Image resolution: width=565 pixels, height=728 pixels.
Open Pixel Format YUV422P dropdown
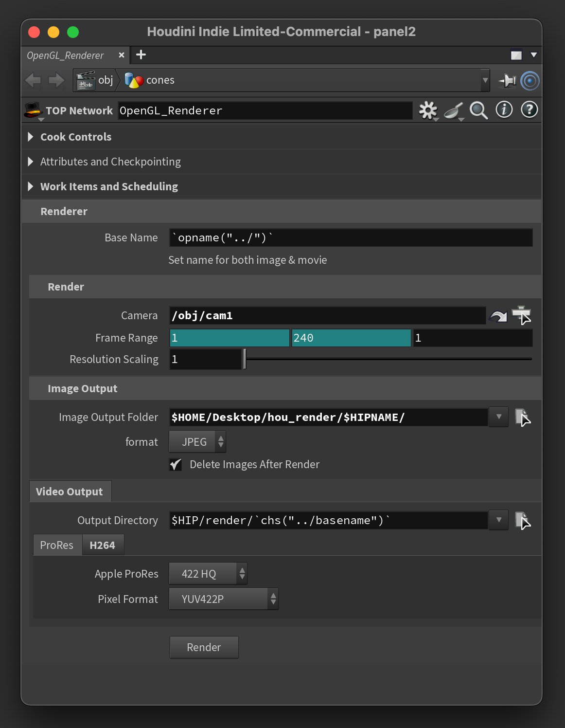click(x=224, y=599)
